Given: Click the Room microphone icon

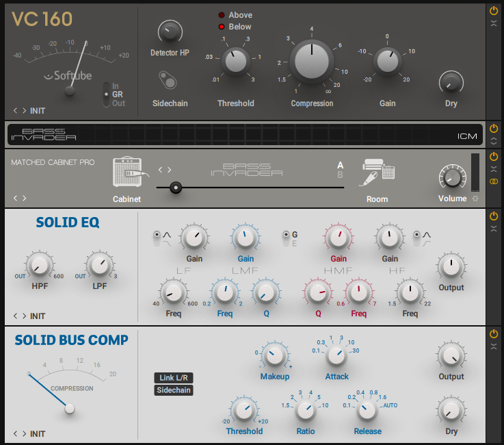Looking at the screenshot, I should [377, 172].
